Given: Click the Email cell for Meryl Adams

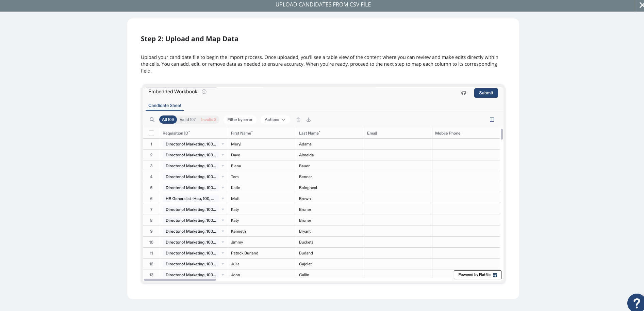Looking at the screenshot, I should point(398,144).
